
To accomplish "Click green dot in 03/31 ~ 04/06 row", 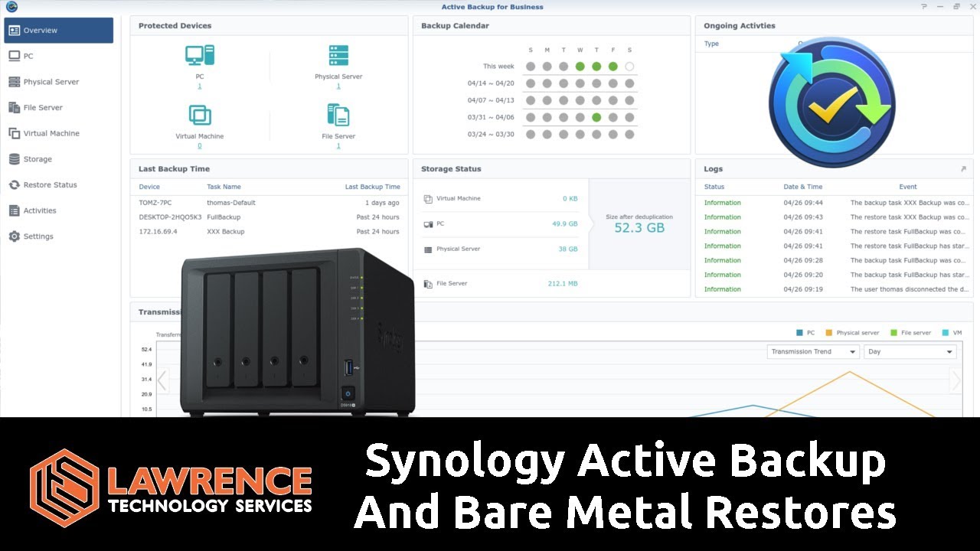I will pos(596,117).
